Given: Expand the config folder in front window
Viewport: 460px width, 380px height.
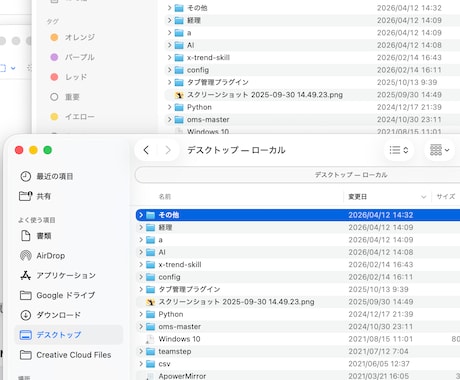Looking at the screenshot, I should [x=141, y=277].
